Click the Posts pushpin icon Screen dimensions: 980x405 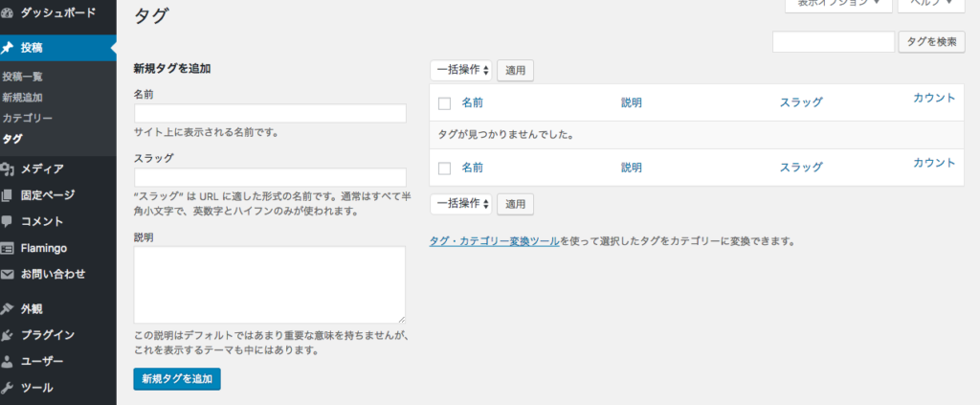(x=8, y=47)
